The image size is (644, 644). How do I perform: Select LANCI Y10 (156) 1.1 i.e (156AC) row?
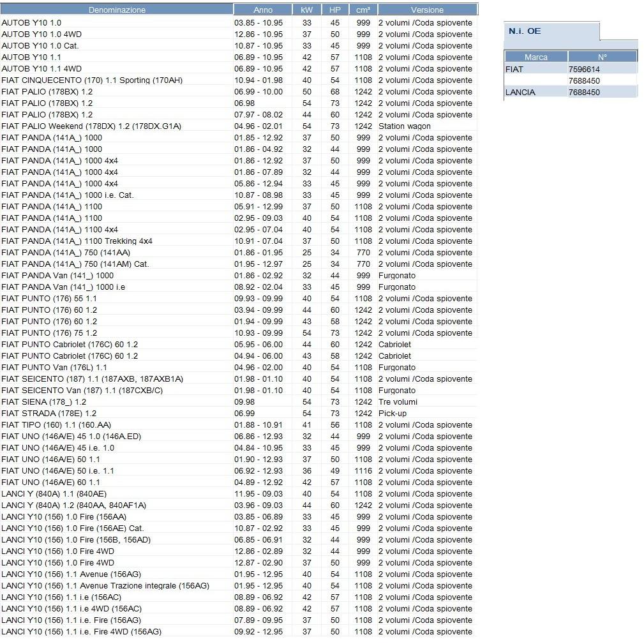239,597
